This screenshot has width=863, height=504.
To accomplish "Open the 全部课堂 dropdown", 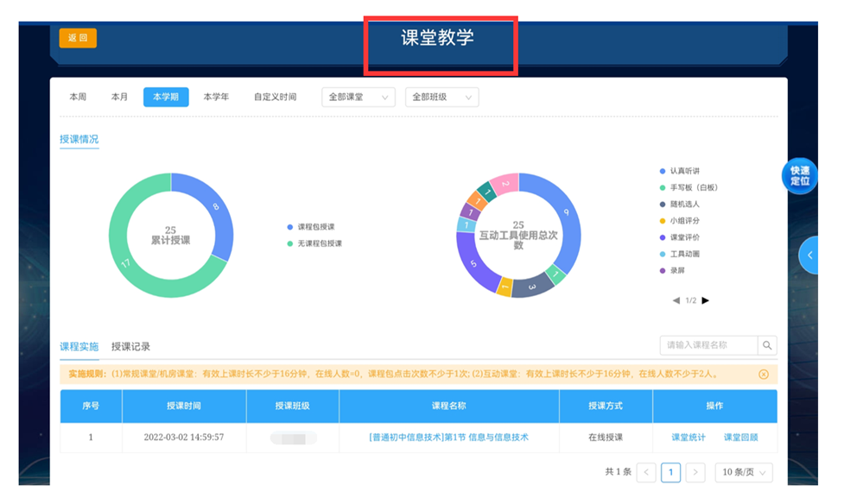I will pos(359,98).
